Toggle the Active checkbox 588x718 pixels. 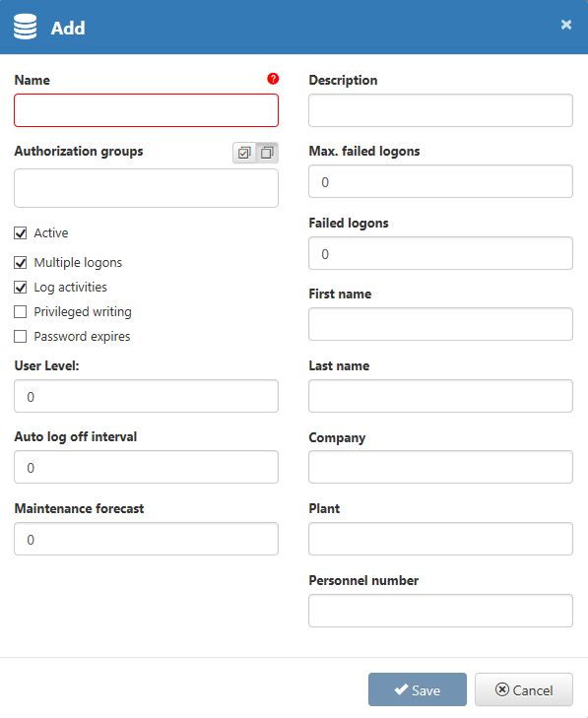click(x=21, y=233)
